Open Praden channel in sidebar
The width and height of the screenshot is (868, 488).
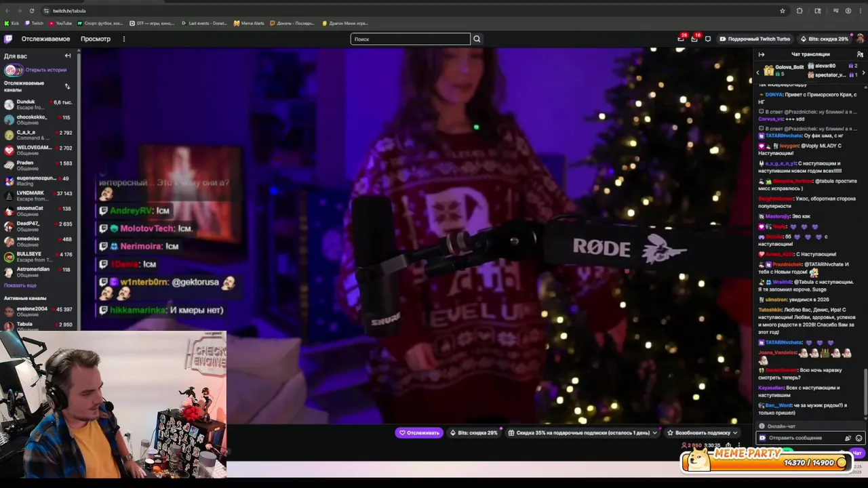39,165
